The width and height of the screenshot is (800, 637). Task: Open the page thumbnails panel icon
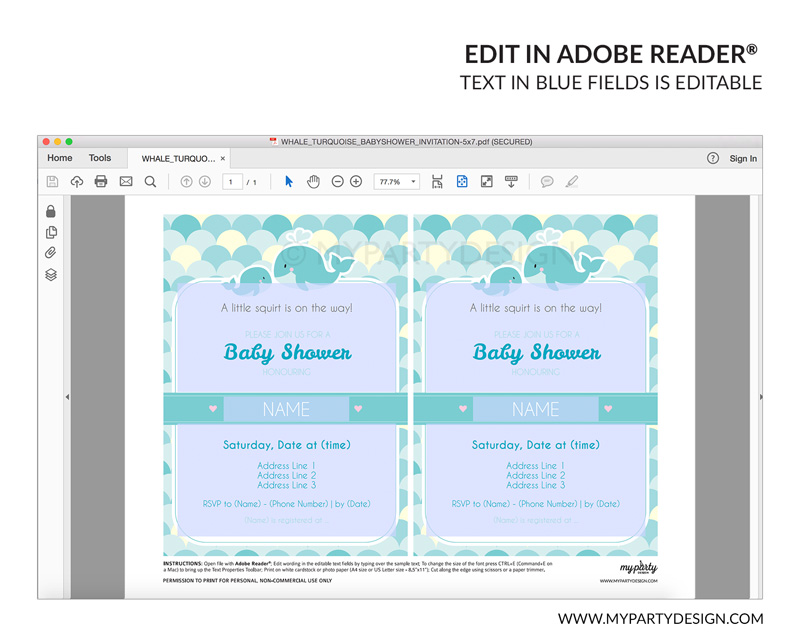[51, 232]
